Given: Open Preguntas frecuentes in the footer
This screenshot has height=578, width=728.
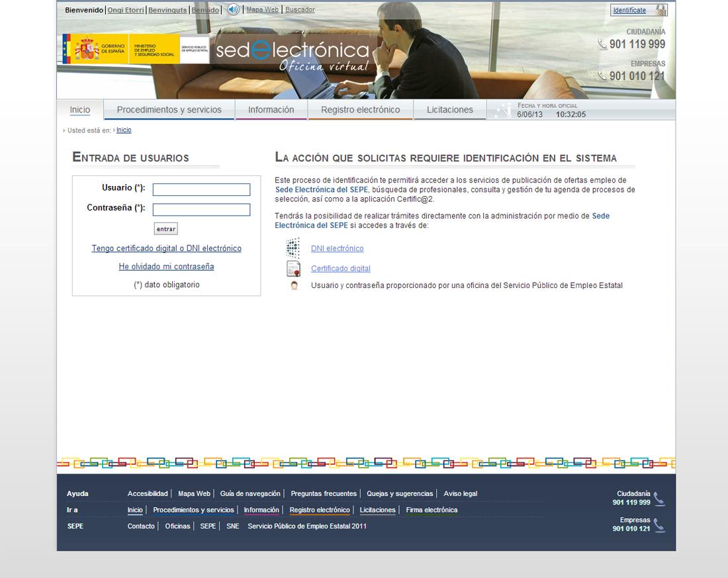Looking at the screenshot, I should [324, 494].
